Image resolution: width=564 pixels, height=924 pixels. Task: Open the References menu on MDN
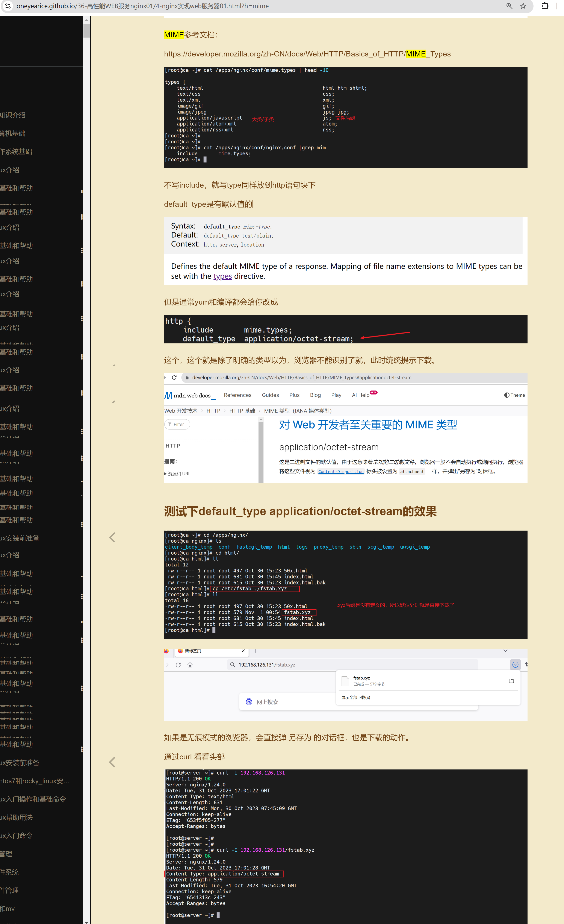tap(237, 395)
